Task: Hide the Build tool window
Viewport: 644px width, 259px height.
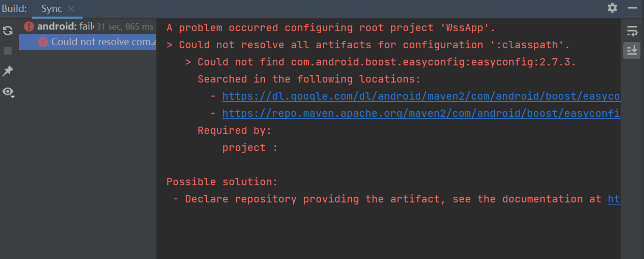Action: 632,8
